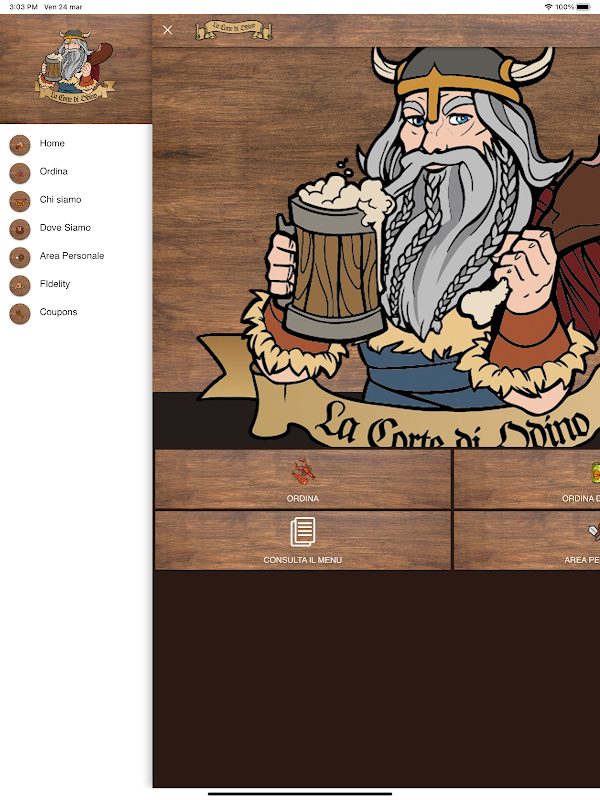Click the La Corte di Odino header logo
600x800 pixels.
[x=234, y=30]
